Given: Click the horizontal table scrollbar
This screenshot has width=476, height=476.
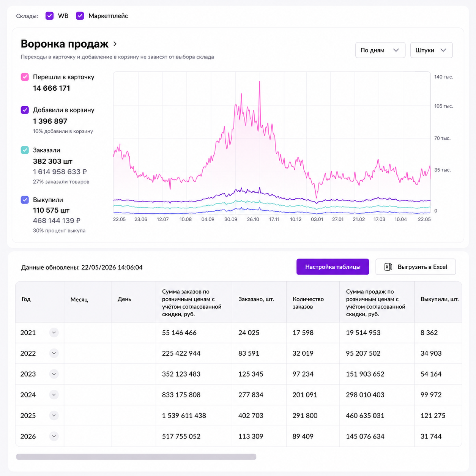Looking at the screenshot, I should [136, 457].
